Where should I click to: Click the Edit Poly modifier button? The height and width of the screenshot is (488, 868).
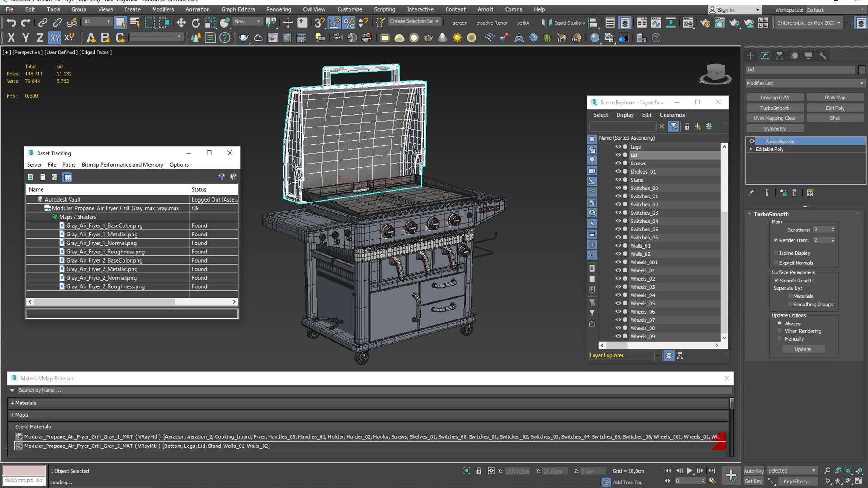[x=835, y=108]
